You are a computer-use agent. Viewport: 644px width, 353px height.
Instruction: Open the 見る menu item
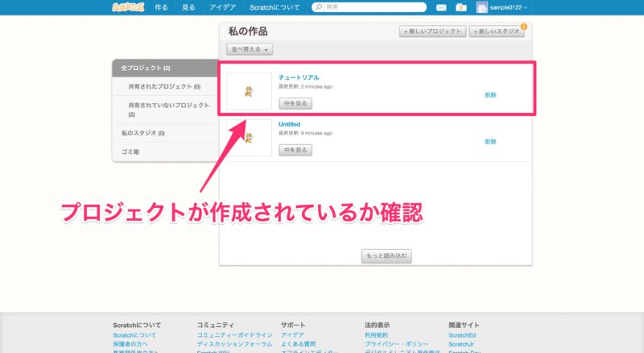pos(188,7)
